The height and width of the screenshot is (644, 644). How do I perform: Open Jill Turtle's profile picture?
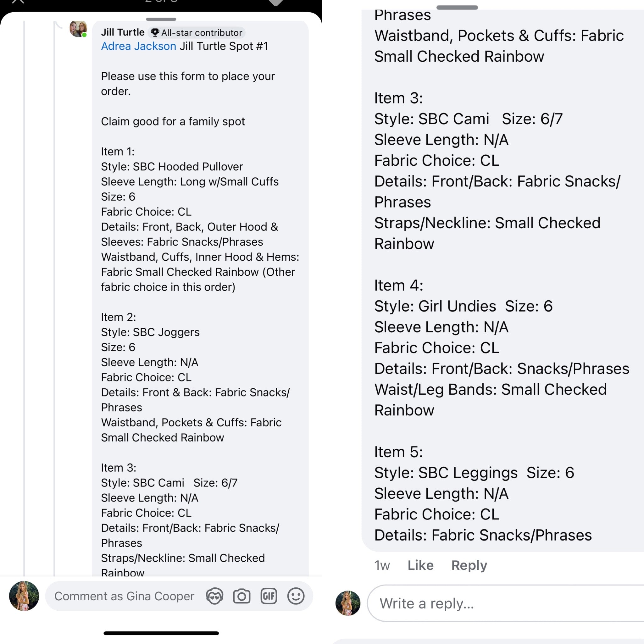click(78, 29)
